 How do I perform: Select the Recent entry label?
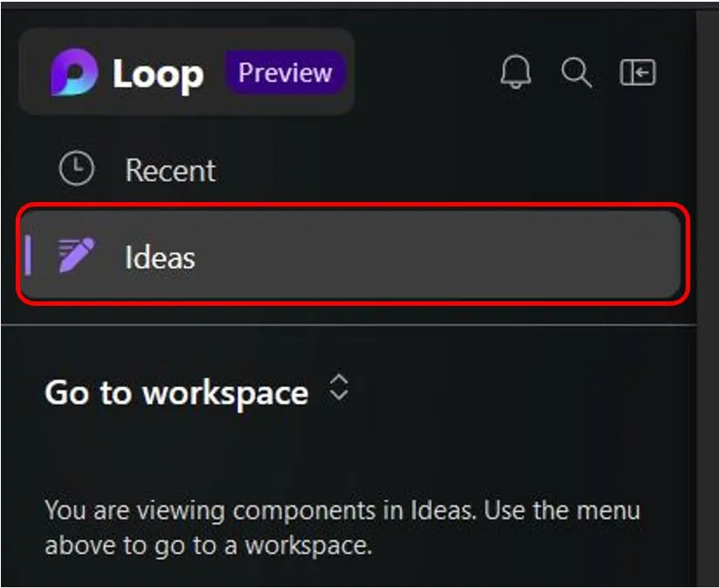point(170,169)
